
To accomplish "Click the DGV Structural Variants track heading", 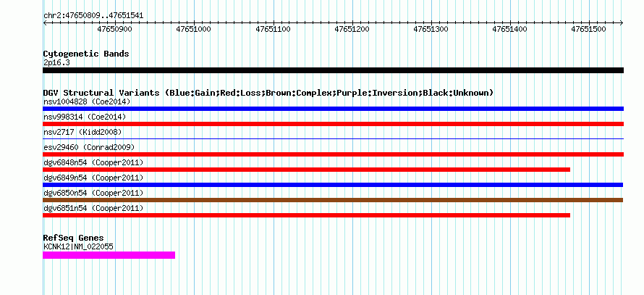I will pos(268,93).
